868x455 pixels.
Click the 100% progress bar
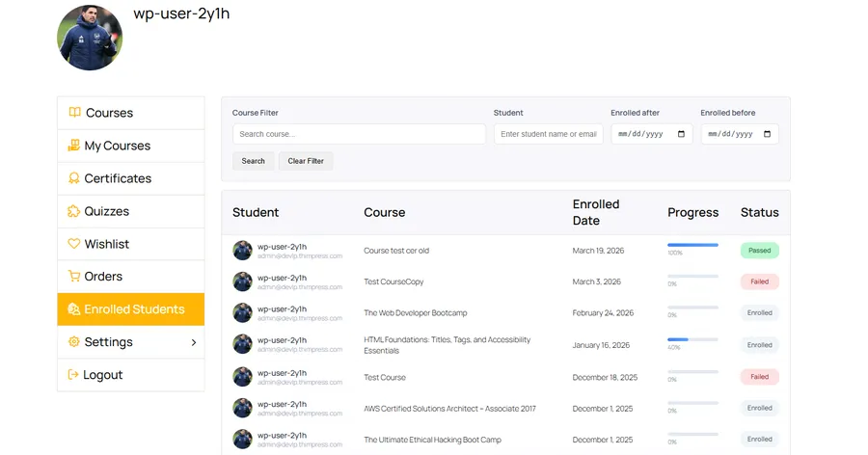[x=692, y=245]
